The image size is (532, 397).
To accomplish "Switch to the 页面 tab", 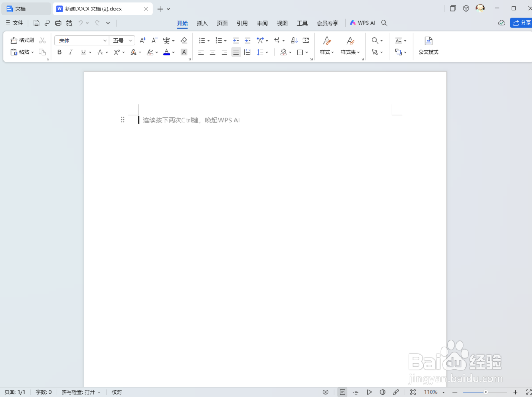I will 222,23.
